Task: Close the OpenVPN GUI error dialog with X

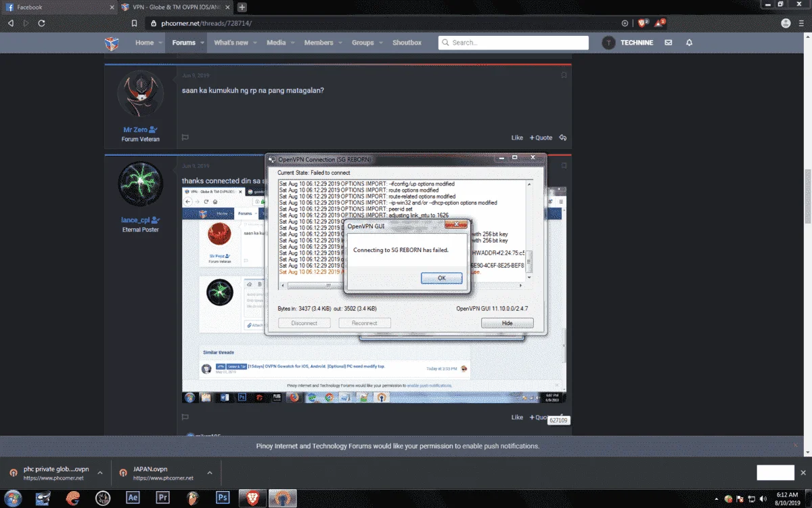Action: coord(455,224)
